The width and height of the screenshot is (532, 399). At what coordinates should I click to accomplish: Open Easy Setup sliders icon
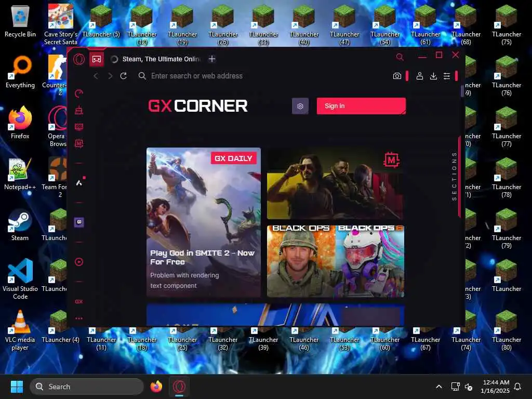click(447, 76)
